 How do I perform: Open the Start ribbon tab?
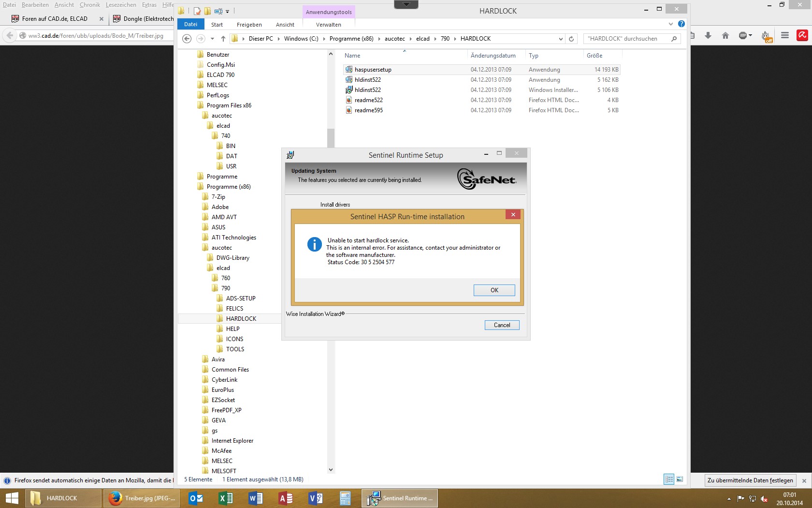pos(217,25)
